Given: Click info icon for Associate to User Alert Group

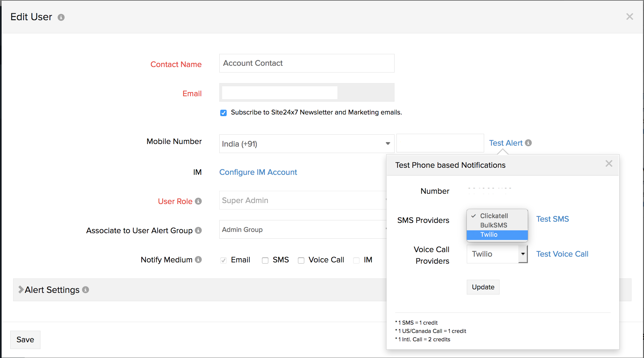Looking at the screenshot, I should (x=198, y=230).
